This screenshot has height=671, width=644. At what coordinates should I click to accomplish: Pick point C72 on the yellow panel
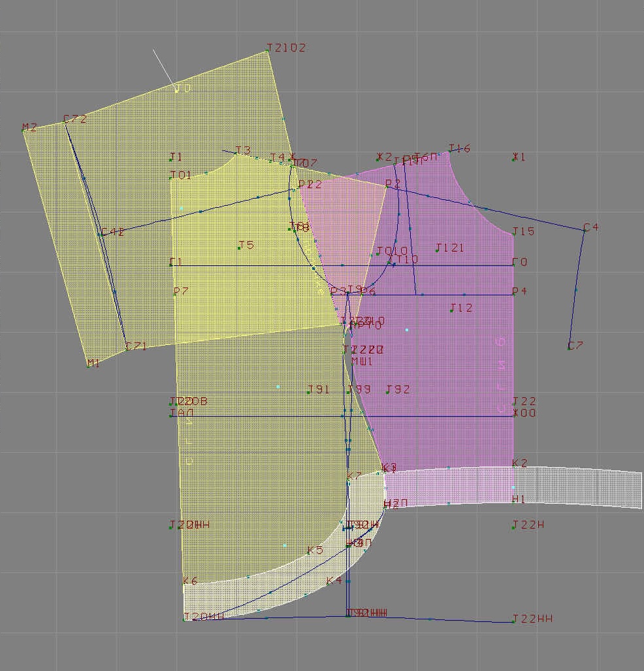[65, 122]
